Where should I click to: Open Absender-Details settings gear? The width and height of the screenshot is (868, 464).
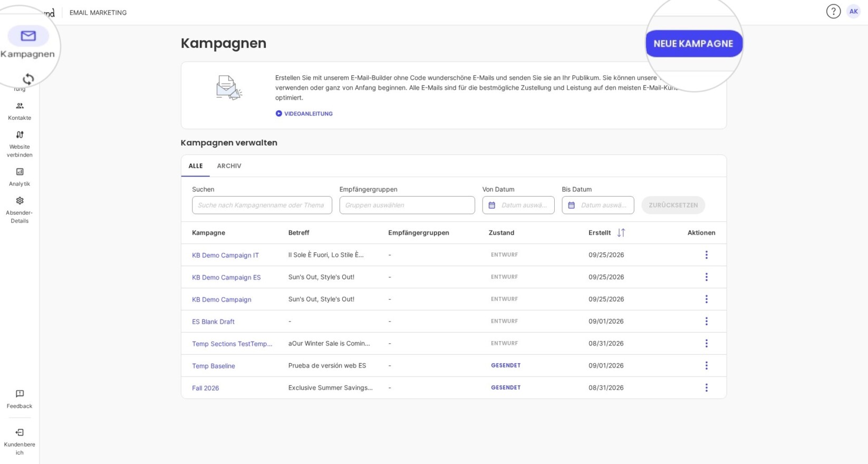(x=20, y=201)
